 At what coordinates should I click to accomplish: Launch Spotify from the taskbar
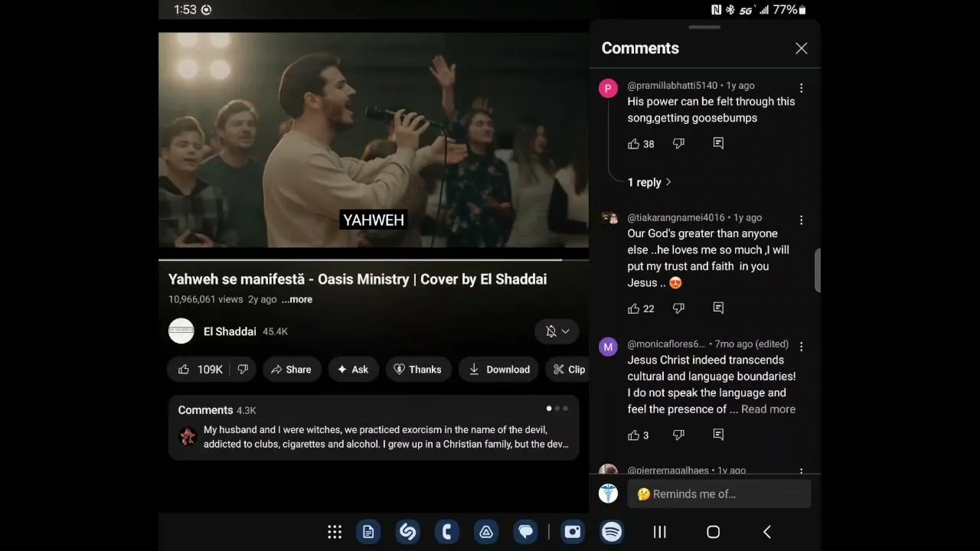[x=612, y=532]
